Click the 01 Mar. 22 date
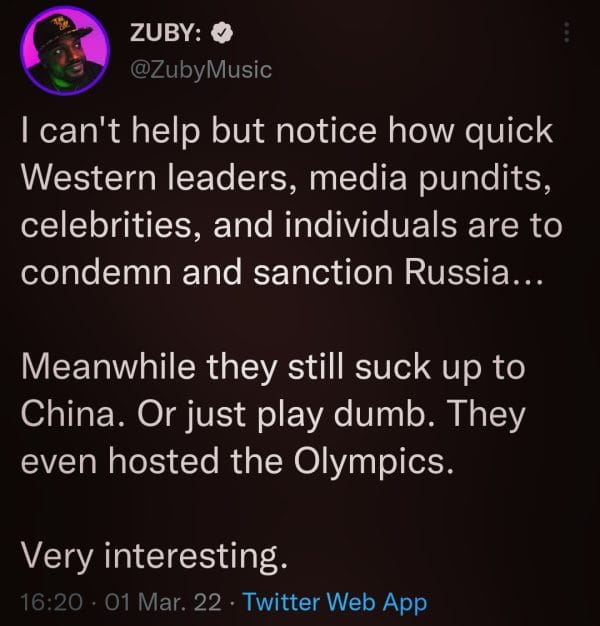The image size is (600, 626). point(163,602)
